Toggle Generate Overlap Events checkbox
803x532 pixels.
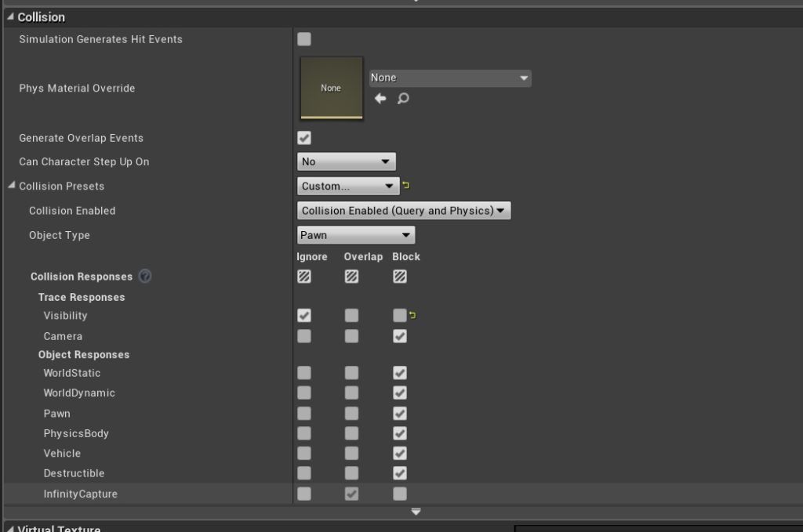pos(304,138)
